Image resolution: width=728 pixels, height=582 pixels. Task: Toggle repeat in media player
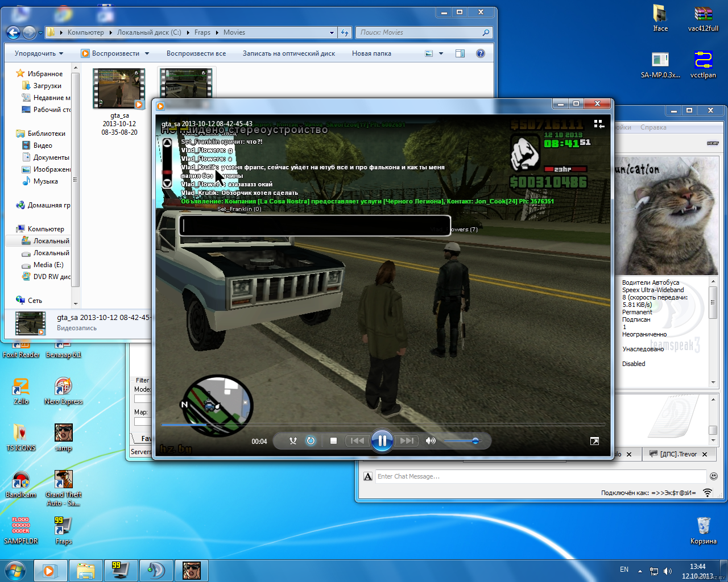click(x=311, y=440)
